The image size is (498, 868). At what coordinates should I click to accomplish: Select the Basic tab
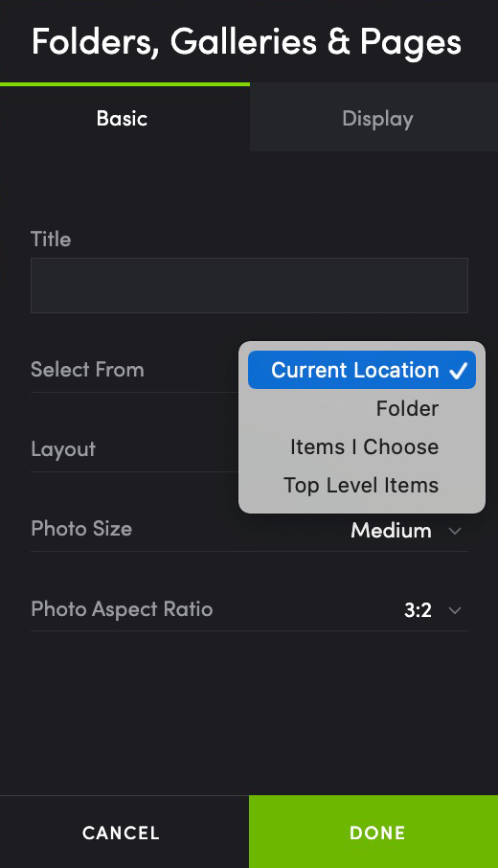(x=123, y=118)
